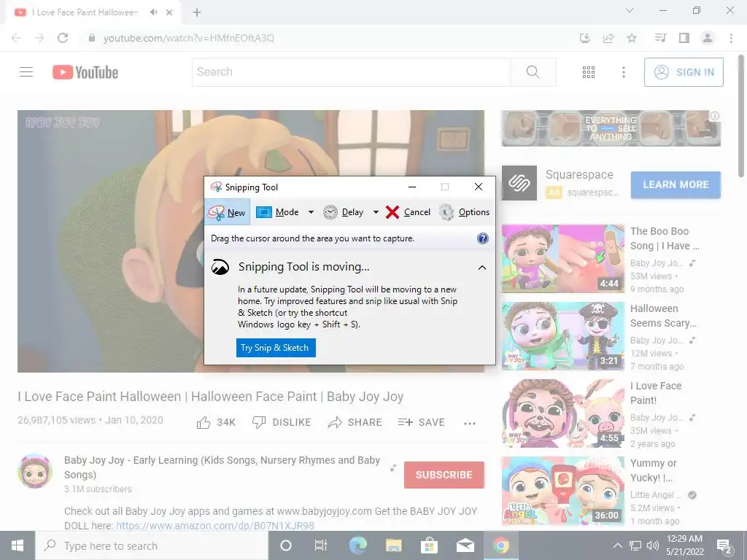Open the YouTube apps grid icon

pyautogui.click(x=589, y=72)
